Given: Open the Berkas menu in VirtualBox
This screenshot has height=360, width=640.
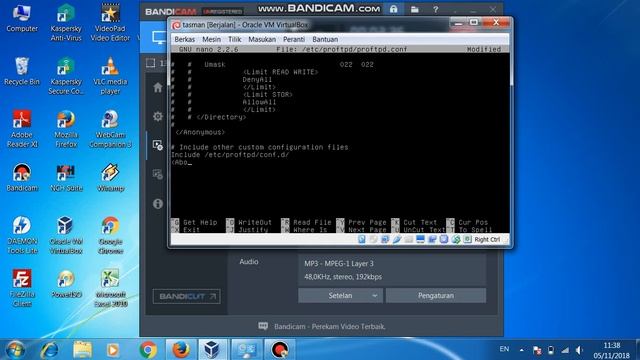Looking at the screenshot, I should coord(184,39).
